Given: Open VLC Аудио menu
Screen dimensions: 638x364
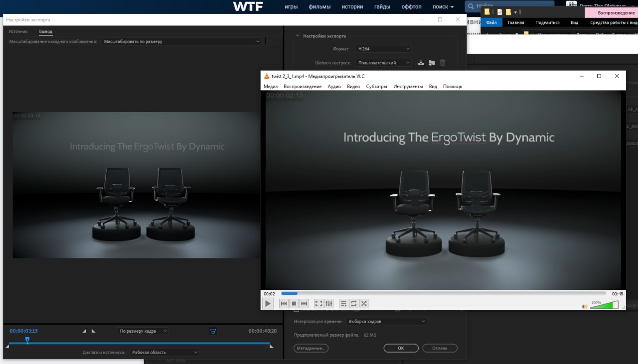Looking at the screenshot, I should click(x=334, y=86).
